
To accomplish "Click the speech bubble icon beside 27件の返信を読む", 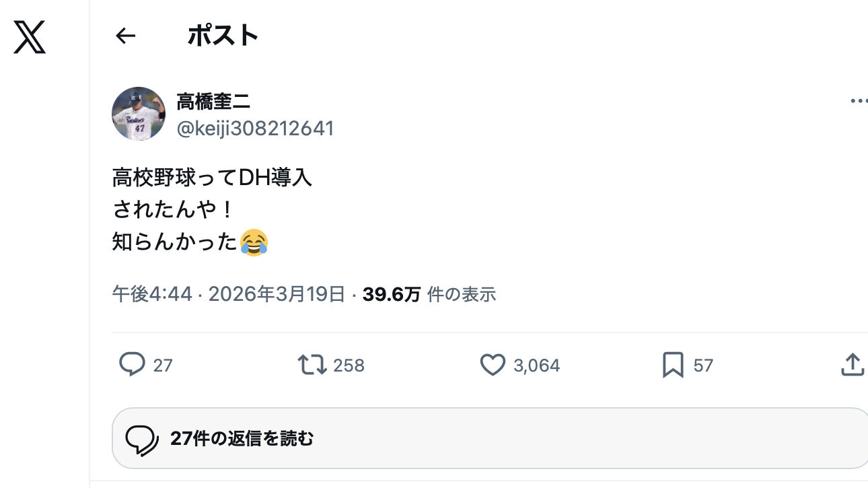I will click(142, 440).
